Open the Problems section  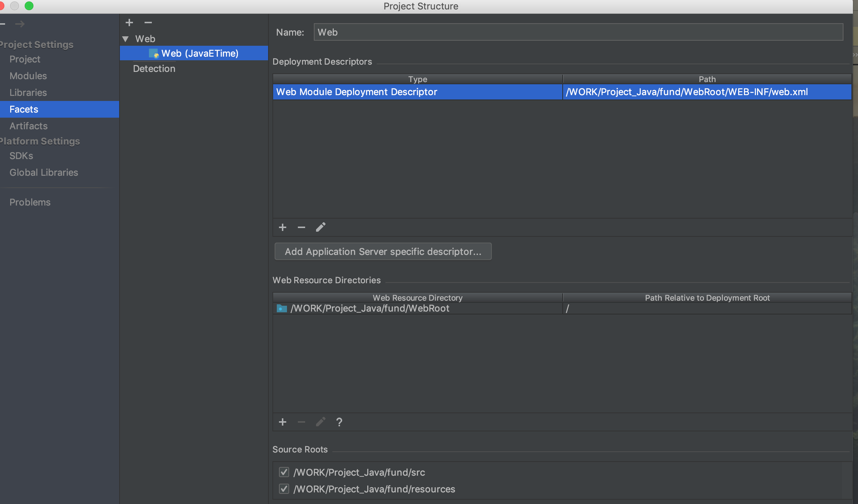[x=30, y=202]
